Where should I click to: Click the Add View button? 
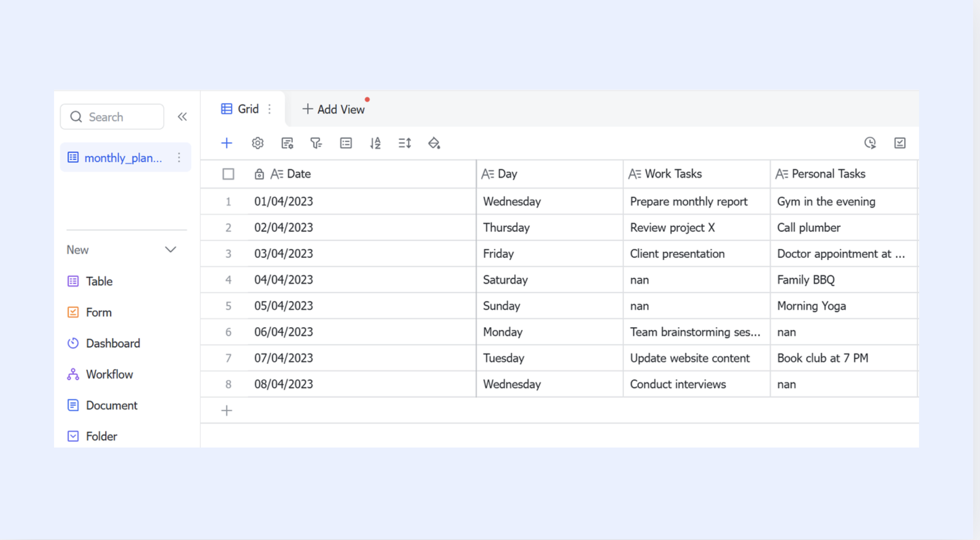tap(333, 109)
